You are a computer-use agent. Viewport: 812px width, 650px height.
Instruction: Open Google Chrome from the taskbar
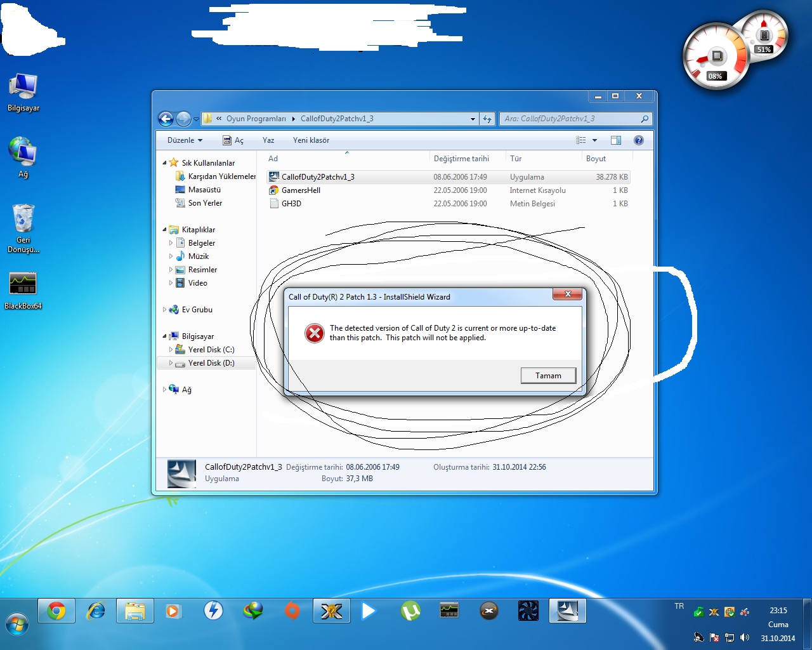click(x=56, y=611)
